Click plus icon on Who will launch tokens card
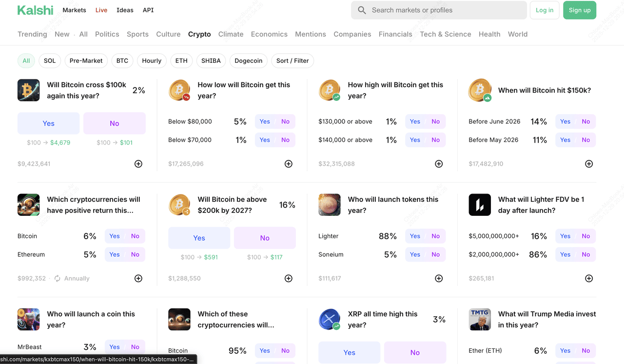 coord(439,278)
